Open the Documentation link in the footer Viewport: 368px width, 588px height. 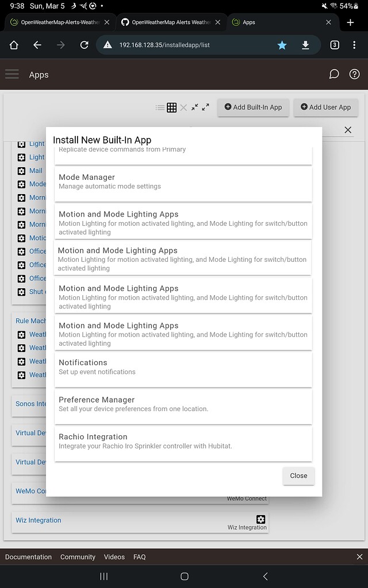click(x=28, y=556)
